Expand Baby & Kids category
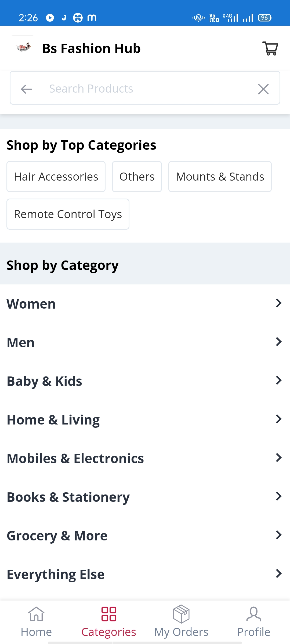 [x=145, y=381]
